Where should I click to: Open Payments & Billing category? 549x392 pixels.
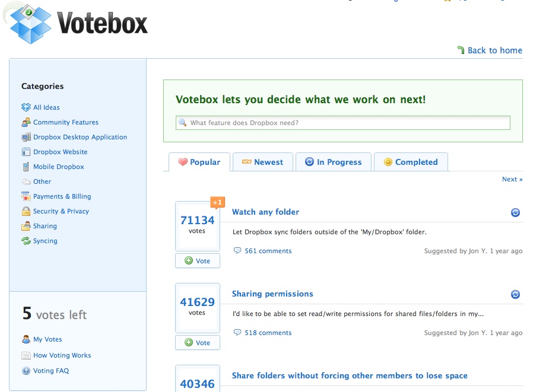tap(62, 196)
